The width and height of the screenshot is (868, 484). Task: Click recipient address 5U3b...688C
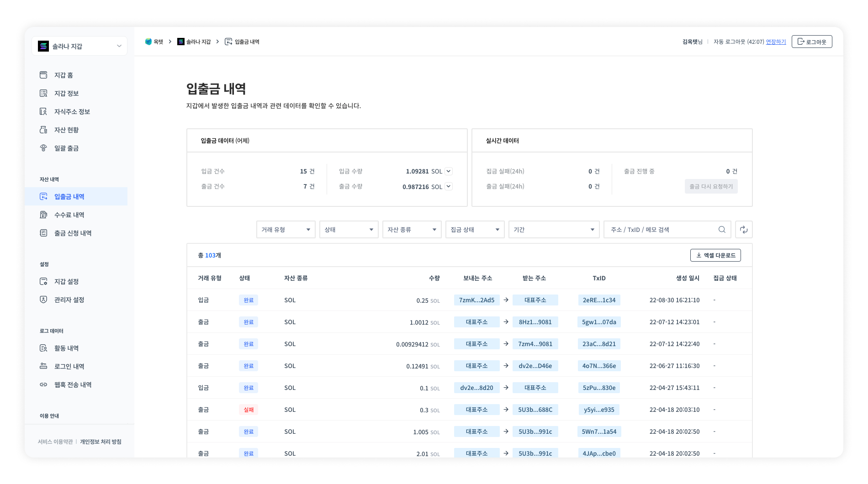pos(535,410)
